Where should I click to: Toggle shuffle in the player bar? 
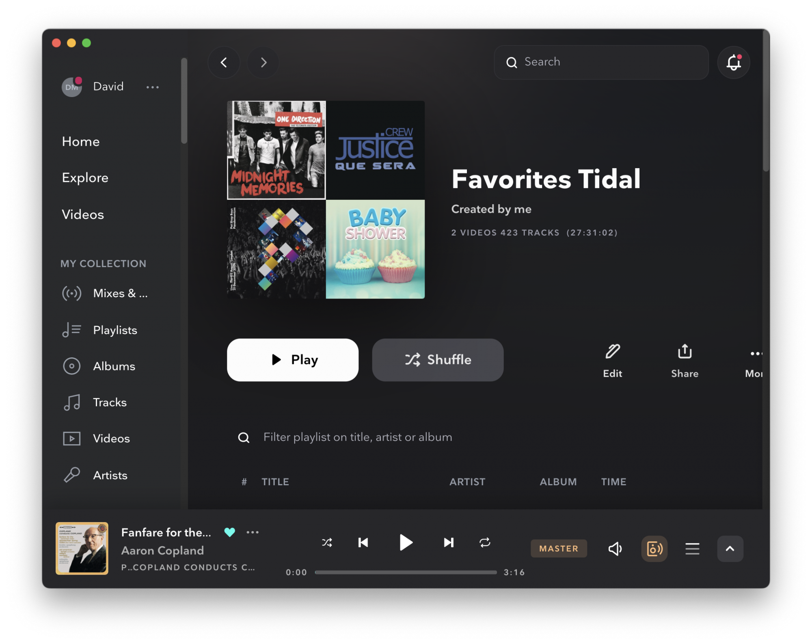pyautogui.click(x=327, y=543)
